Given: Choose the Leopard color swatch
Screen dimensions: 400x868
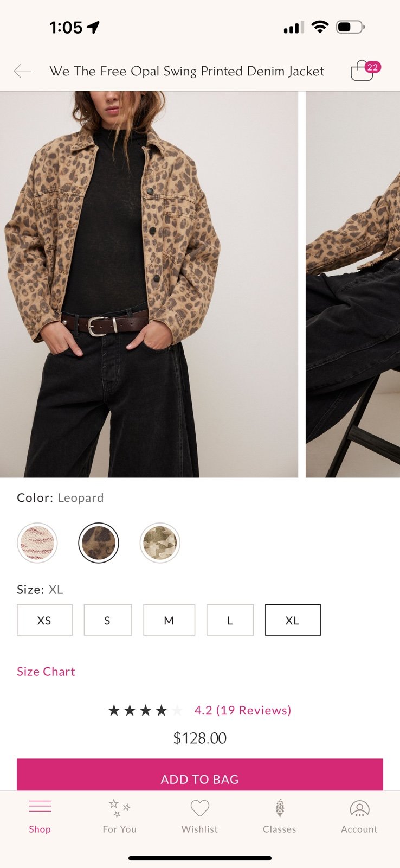Looking at the screenshot, I should click(x=99, y=542).
